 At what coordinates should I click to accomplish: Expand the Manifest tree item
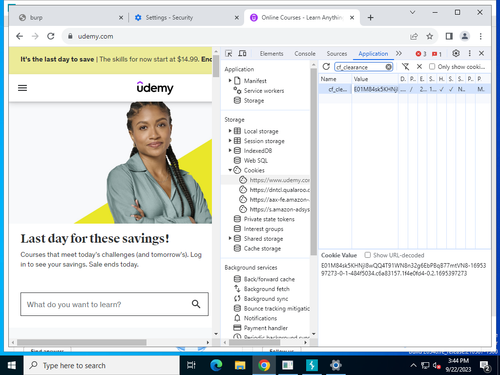point(230,80)
